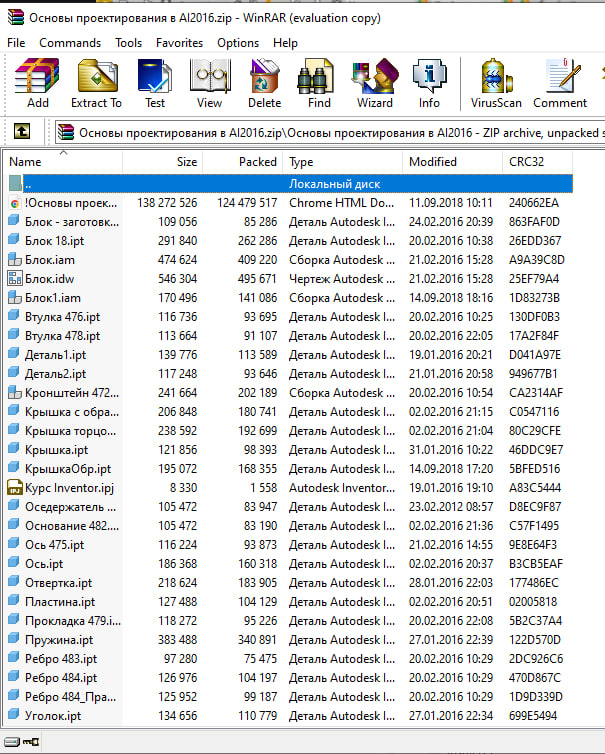The image size is (605, 754).
Task: Click the Chrome icon of !Основы проек... file
Action: (15, 203)
